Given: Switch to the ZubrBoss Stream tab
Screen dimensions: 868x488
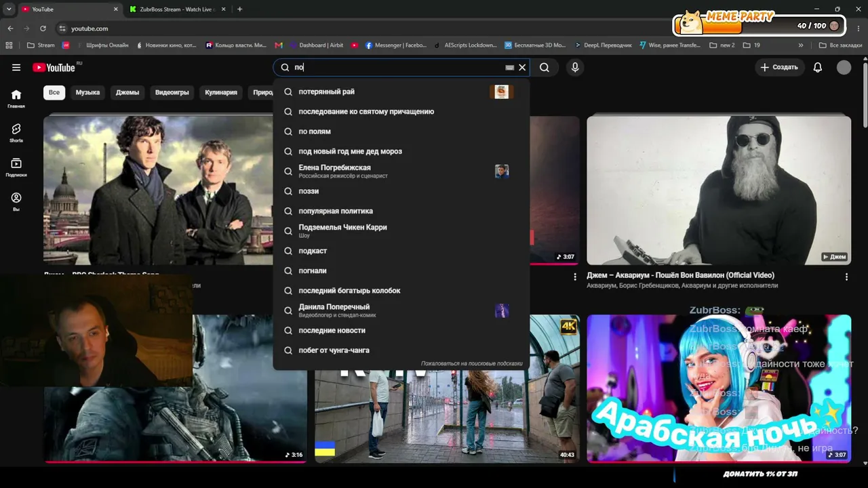Looking at the screenshot, I should pyautogui.click(x=176, y=9).
